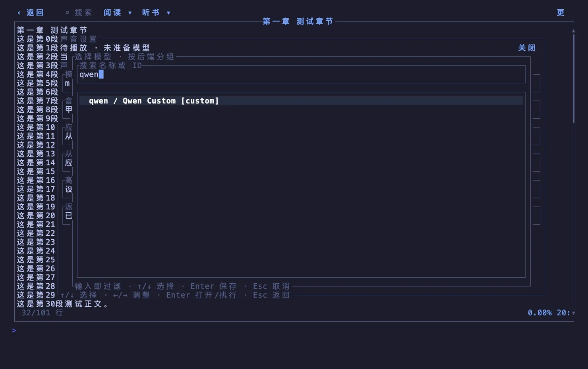Screen dimensions: 588x369
Task: Expand the 阅读 dropdown arrow
Action: [130, 13]
